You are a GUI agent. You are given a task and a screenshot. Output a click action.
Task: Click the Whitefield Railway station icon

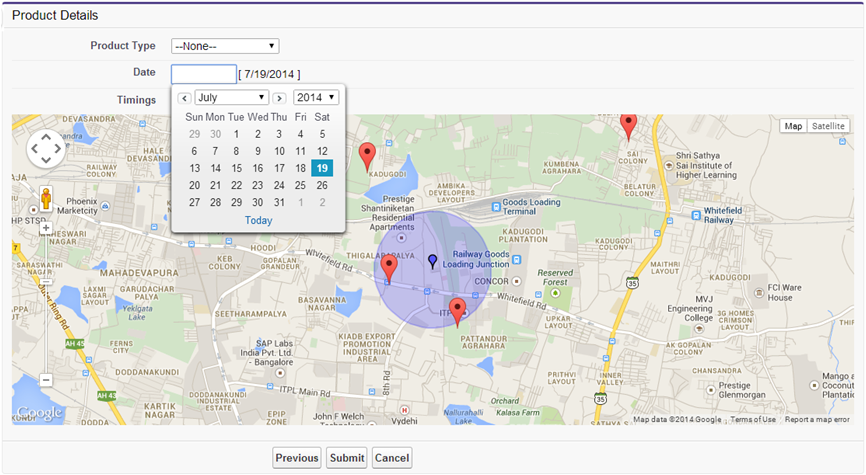(696, 215)
